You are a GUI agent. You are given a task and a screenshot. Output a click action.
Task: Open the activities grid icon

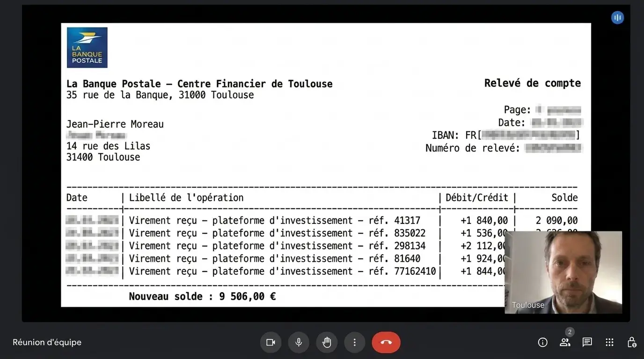(x=609, y=343)
